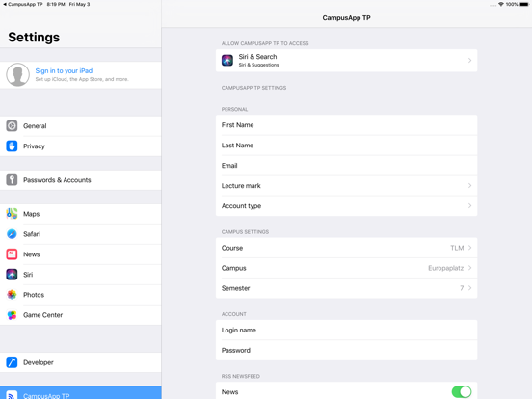This screenshot has width=532, height=399.
Task: Open Game Center settings in sidebar
Action: [80, 315]
